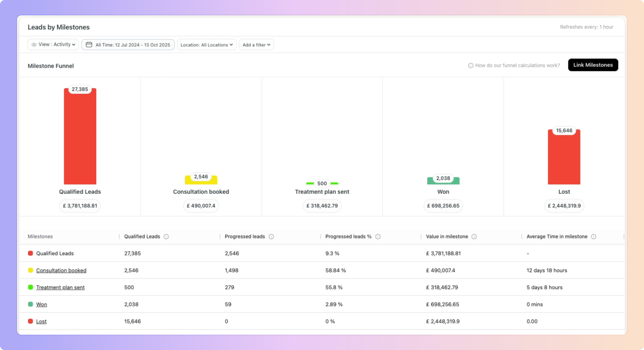Click the Leads by Milestones page title

point(58,27)
